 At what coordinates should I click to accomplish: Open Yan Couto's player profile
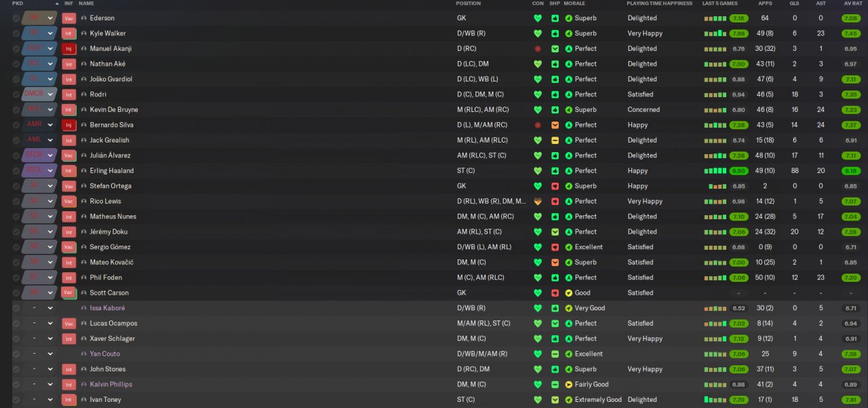(x=104, y=354)
